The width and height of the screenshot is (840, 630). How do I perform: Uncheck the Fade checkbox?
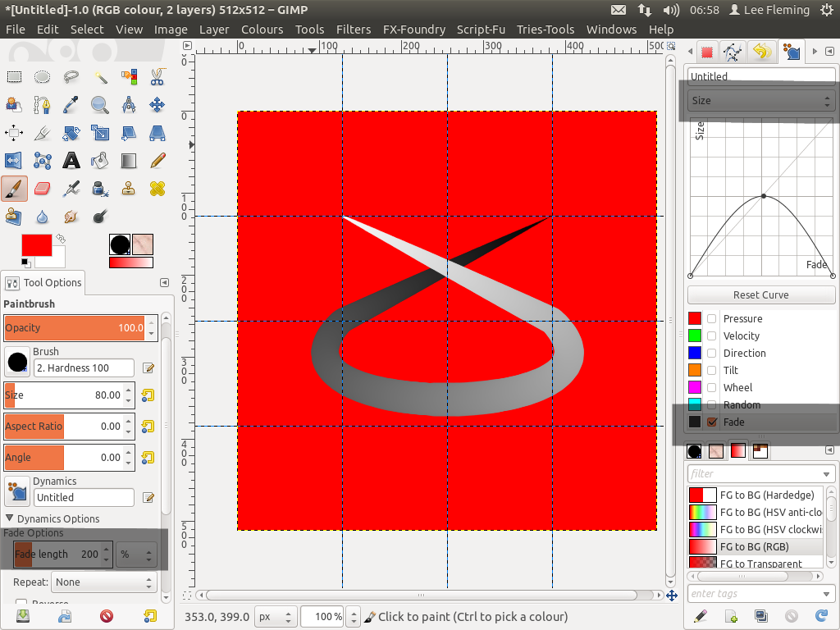(x=711, y=422)
